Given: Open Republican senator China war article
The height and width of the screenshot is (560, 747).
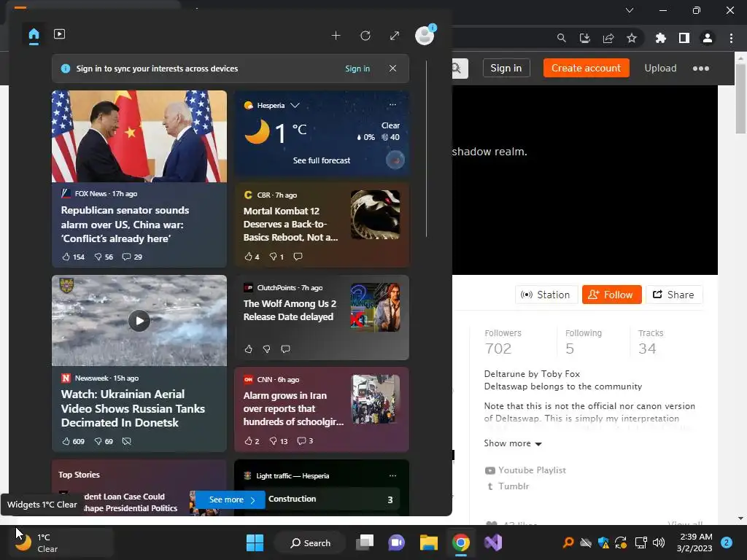Looking at the screenshot, I should pyautogui.click(x=125, y=225).
